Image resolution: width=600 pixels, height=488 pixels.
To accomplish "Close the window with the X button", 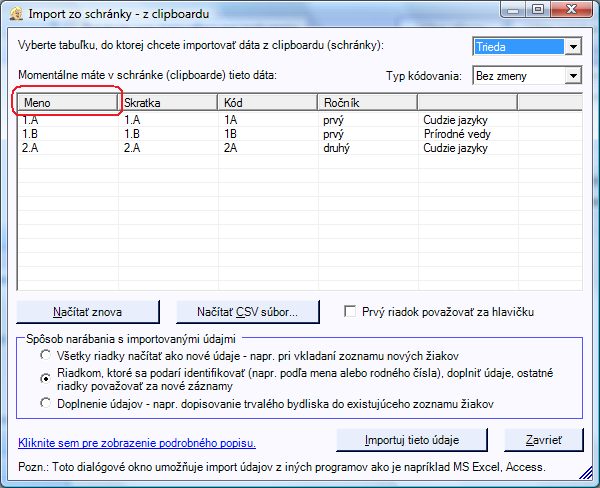I will (x=571, y=10).
